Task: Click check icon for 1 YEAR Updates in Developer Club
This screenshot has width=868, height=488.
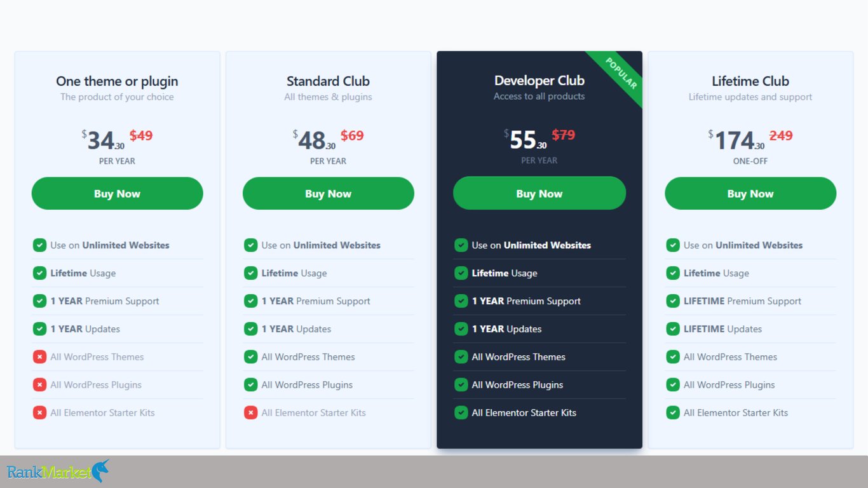Action: coord(461,329)
